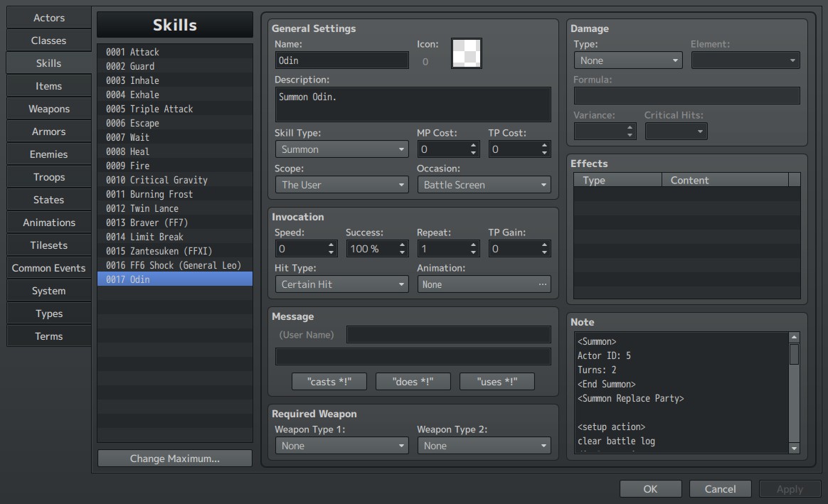Click the skill icon preview box
This screenshot has width=828, height=504.
click(466, 53)
